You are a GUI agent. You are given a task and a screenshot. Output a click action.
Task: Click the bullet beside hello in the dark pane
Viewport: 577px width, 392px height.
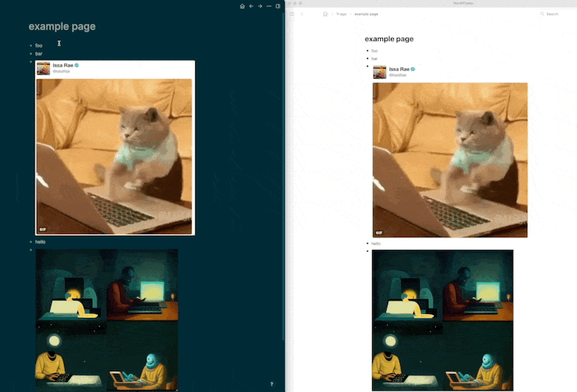click(x=30, y=241)
